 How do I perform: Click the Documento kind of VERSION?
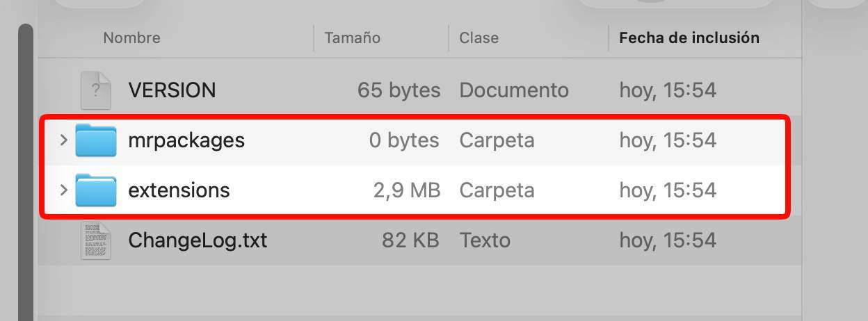pyautogui.click(x=514, y=90)
